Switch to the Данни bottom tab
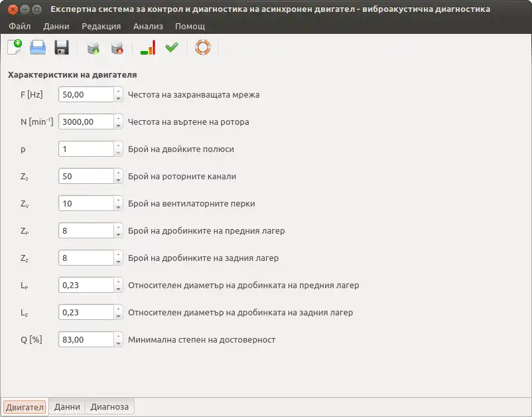The width and height of the screenshot is (532, 417). 67,406
